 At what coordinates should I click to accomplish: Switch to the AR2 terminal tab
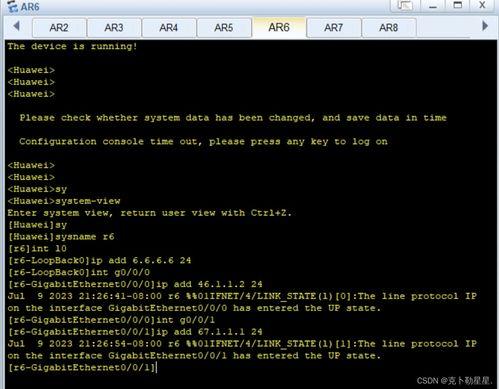pos(59,28)
